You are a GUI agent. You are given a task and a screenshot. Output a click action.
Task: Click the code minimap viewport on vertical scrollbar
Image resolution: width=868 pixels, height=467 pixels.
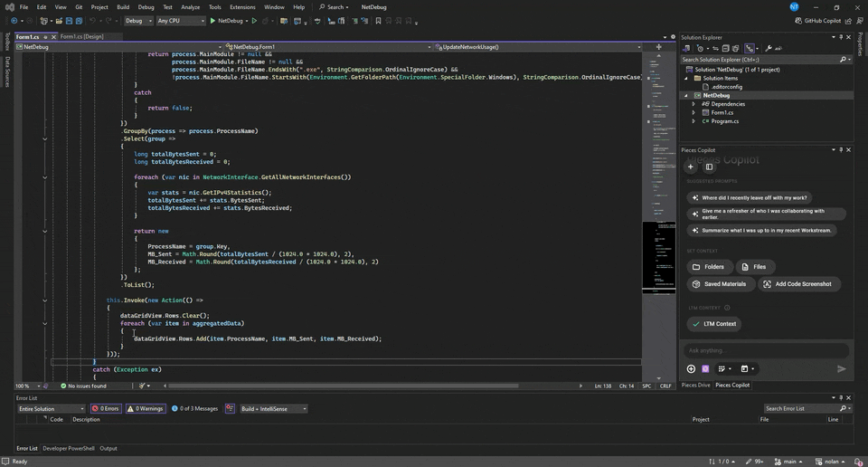(659, 255)
